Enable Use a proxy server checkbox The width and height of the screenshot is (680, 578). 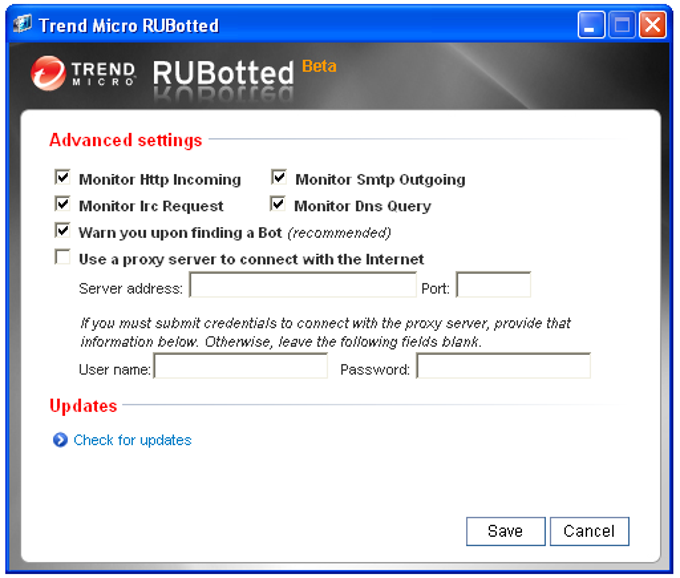(62, 257)
